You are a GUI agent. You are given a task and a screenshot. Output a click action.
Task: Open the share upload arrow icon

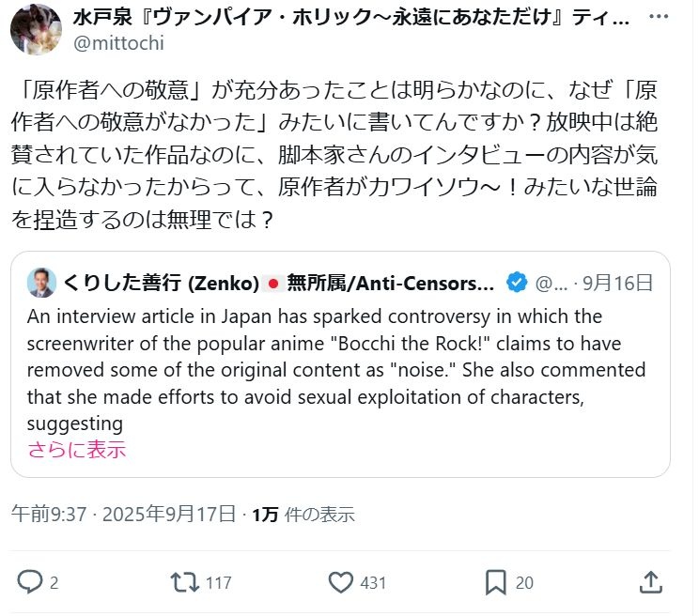[x=650, y=582]
